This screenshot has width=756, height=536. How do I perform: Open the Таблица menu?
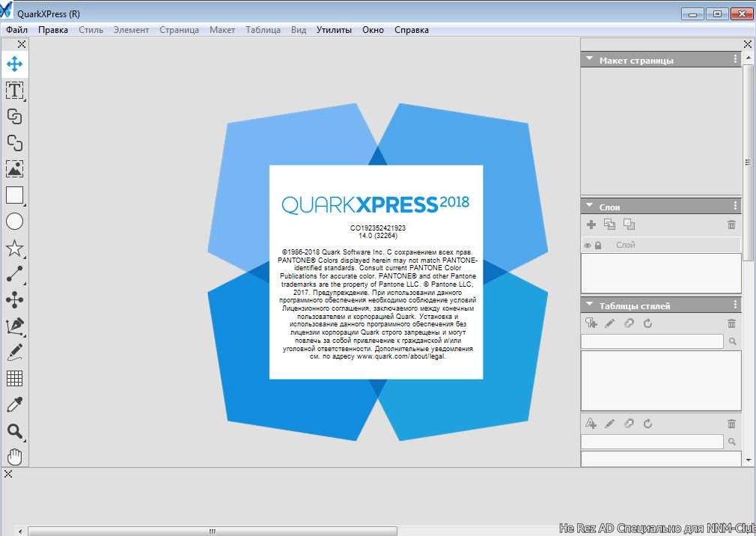tap(263, 30)
